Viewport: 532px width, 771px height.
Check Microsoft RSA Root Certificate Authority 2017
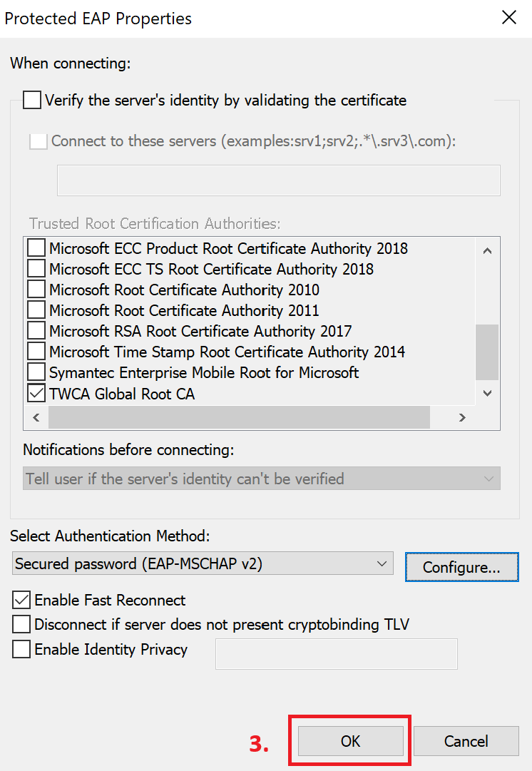(36, 331)
